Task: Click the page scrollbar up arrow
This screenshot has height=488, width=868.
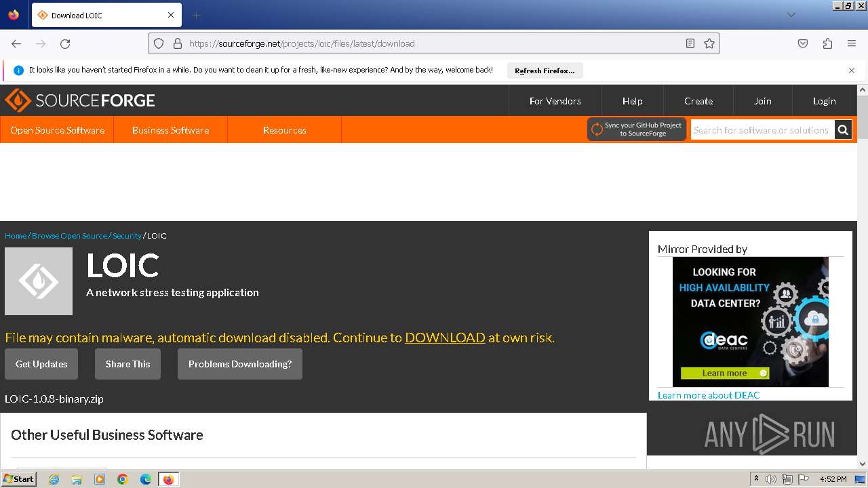Action: (x=863, y=90)
